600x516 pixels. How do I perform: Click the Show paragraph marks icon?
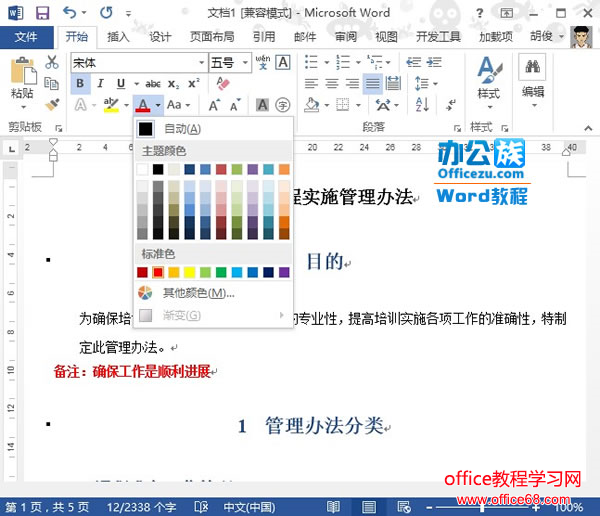452,105
